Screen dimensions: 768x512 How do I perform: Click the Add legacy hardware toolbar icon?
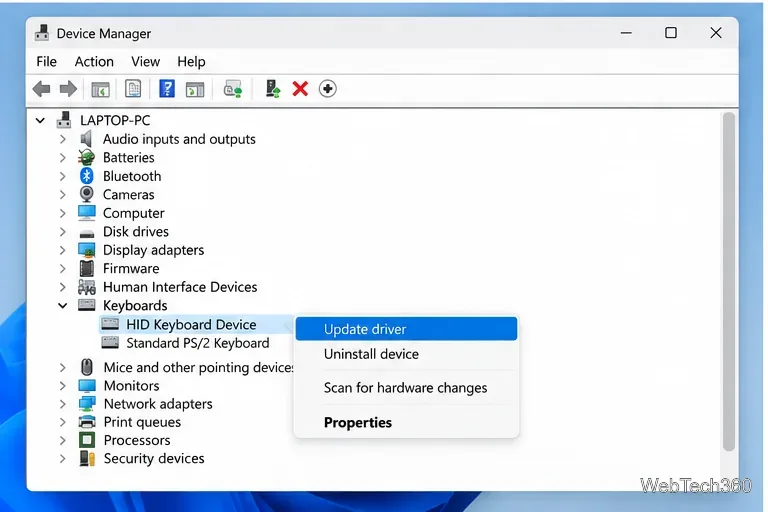(328, 89)
